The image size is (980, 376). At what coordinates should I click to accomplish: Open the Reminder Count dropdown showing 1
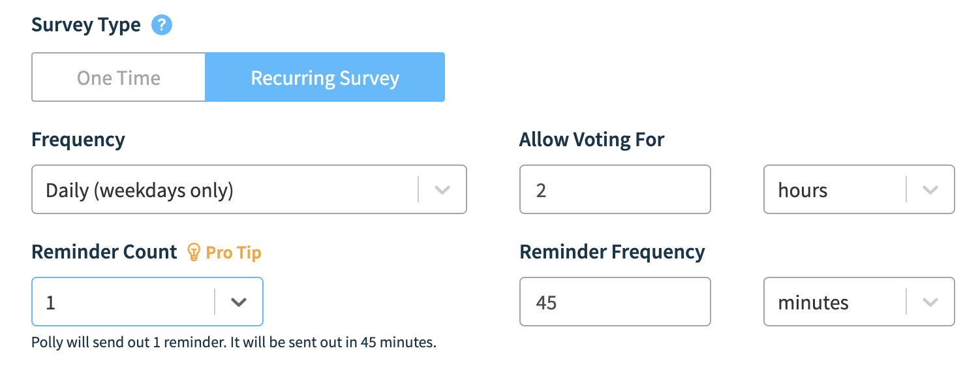[147, 302]
